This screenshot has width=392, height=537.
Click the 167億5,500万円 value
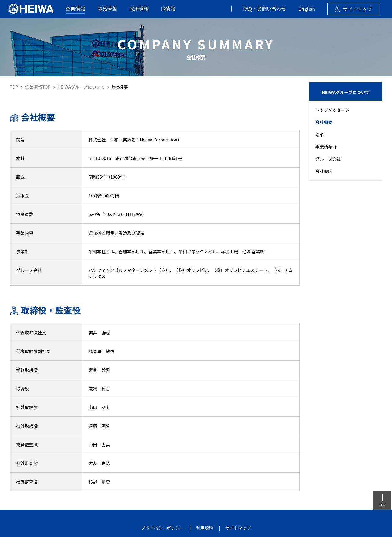[104, 196]
